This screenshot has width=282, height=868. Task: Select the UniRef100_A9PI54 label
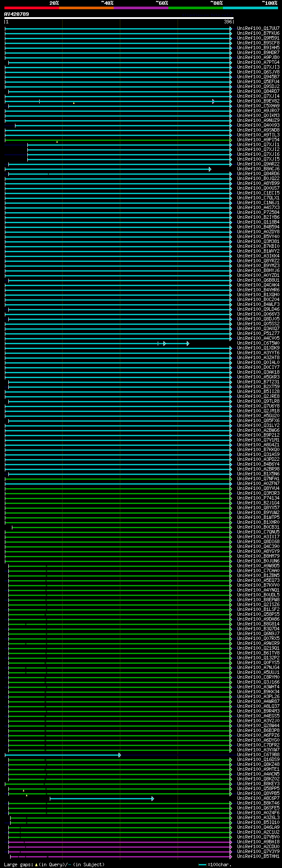click(x=258, y=140)
